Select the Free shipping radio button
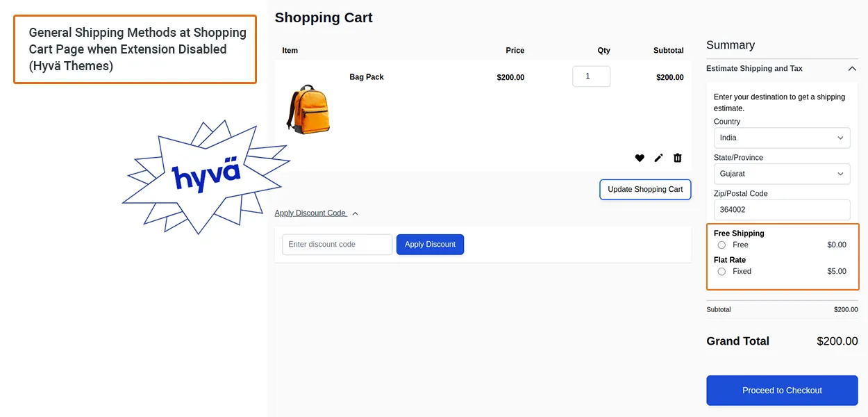 tap(721, 245)
